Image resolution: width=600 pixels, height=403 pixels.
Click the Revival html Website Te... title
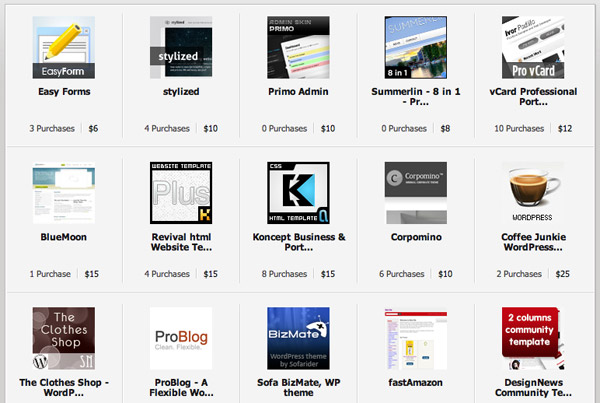181,242
